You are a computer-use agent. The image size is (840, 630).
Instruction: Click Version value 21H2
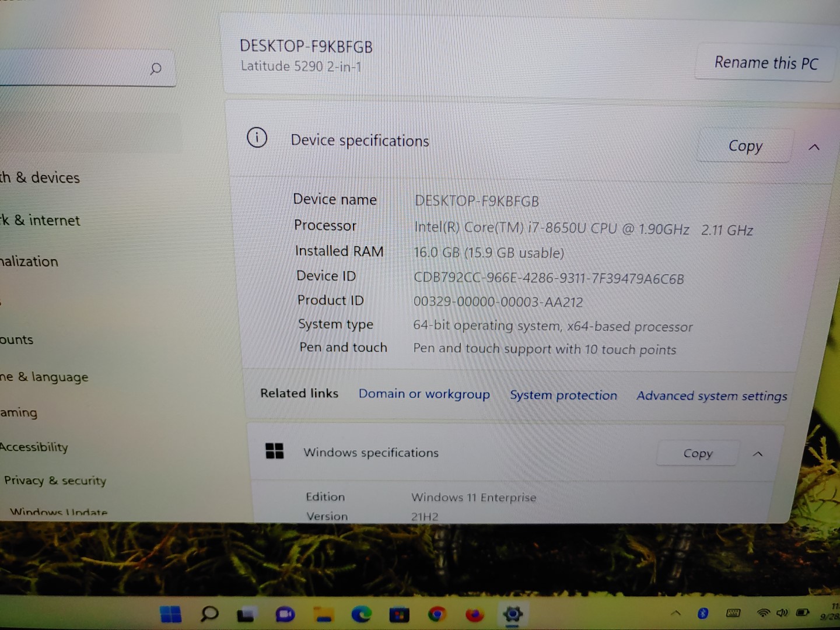pos(425,516)
